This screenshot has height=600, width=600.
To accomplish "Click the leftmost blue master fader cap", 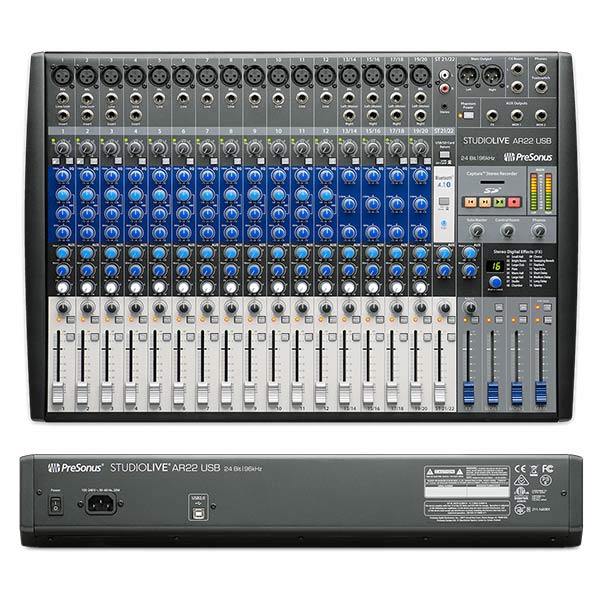I will coord(469,393).
